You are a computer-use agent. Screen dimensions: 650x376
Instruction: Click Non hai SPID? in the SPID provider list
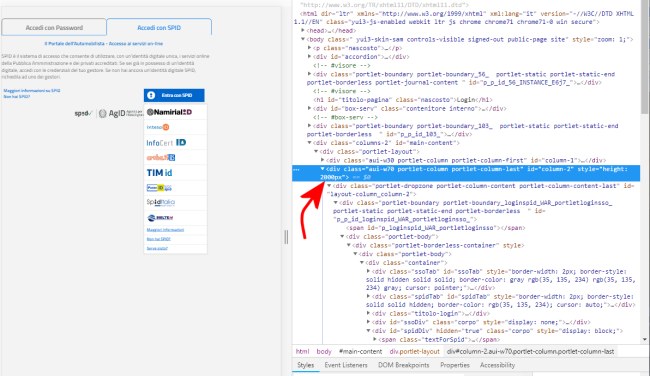[158, 239]
